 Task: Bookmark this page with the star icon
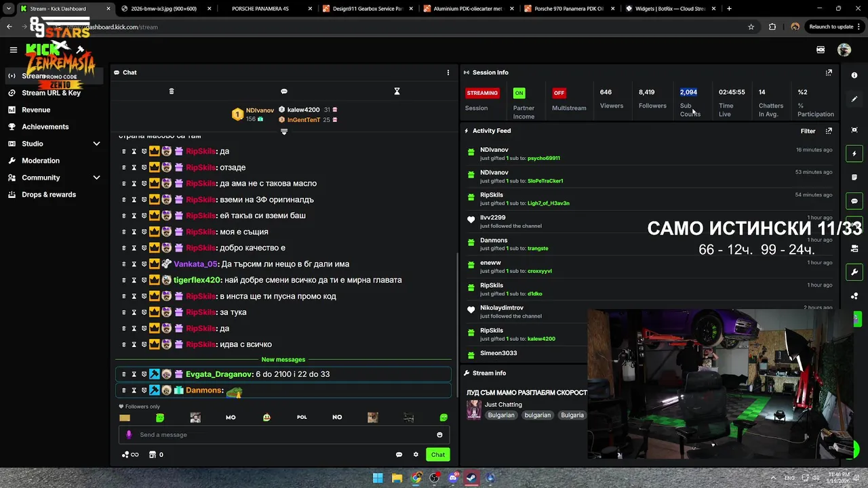pyautogui.click(x=751, y=26)
